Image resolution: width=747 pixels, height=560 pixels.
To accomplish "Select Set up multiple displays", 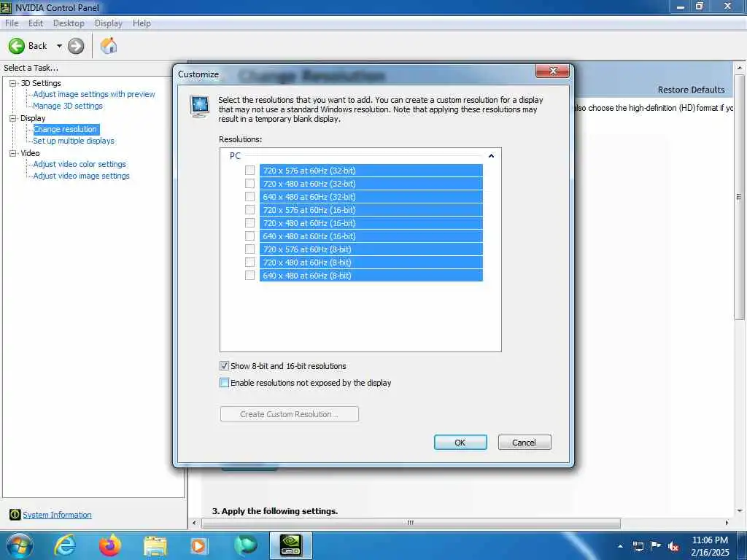I will click(74, 141).
